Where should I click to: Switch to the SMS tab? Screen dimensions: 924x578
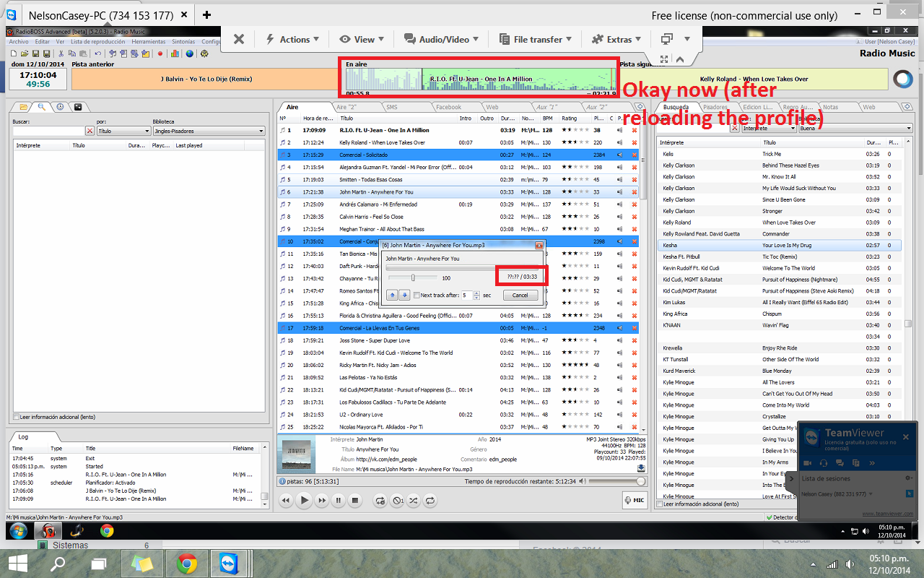391,107
